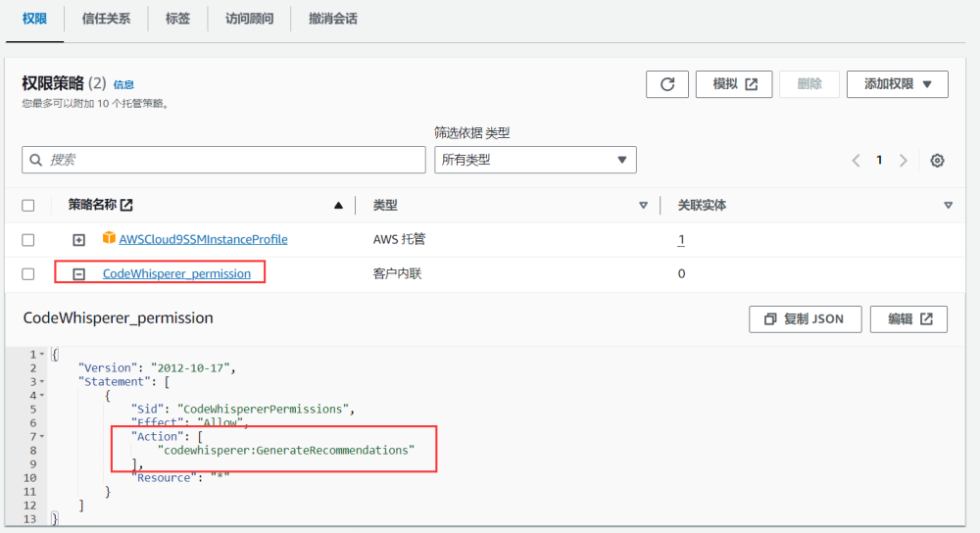The image size is (980, 533).
Task: Click the 关联实体 value 0 cell
Action: [681, 273]
